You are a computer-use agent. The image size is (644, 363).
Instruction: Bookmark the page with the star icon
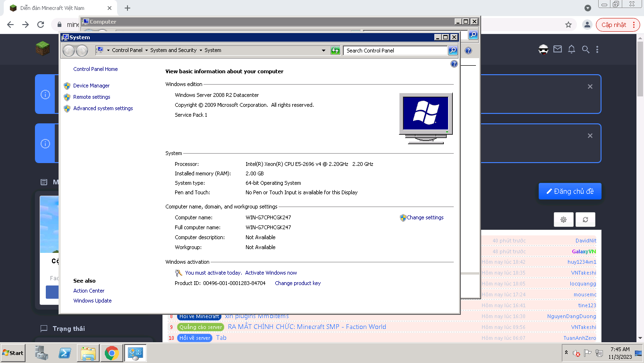coord(568,25)
